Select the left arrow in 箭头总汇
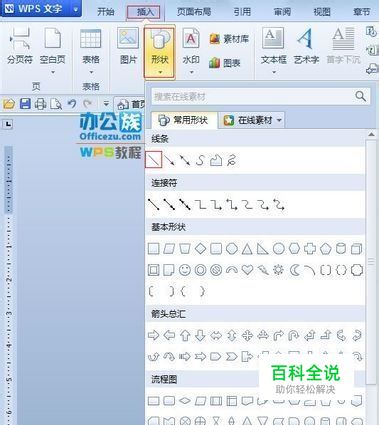The height and width of the screenshot is (425, 379). coord(169,335)
